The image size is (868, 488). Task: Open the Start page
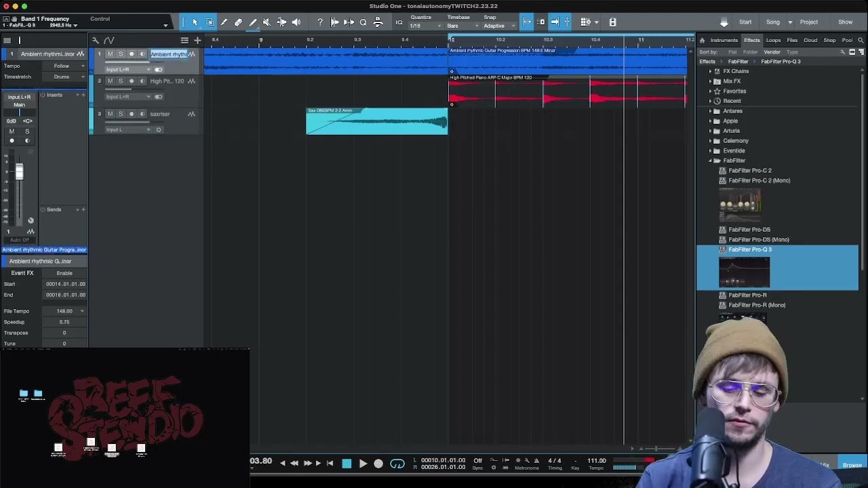point(745,22)
